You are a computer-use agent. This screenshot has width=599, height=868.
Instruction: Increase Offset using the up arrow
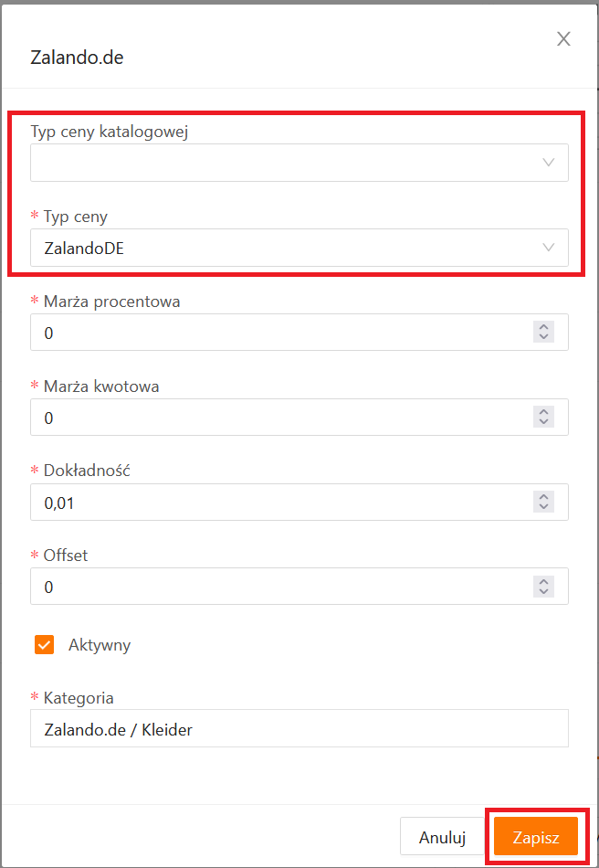pos(544,581)
